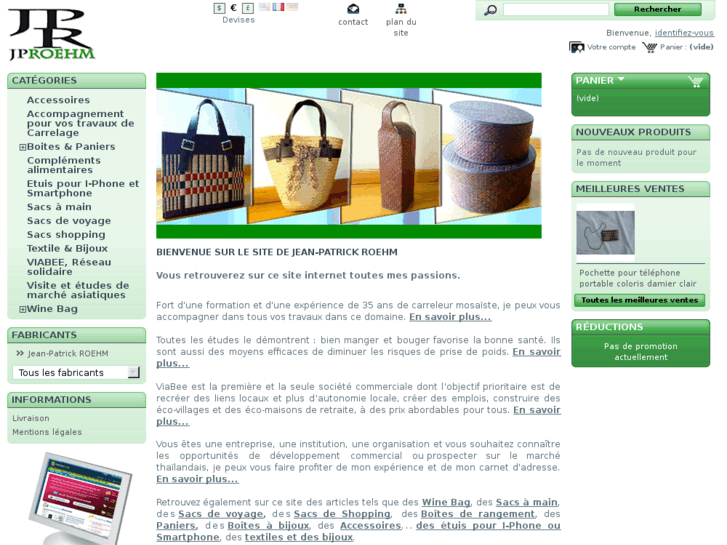Follow the Boîtes de rangement link
727x545 pixels.
pyautogui.click(x=478, y=514)
